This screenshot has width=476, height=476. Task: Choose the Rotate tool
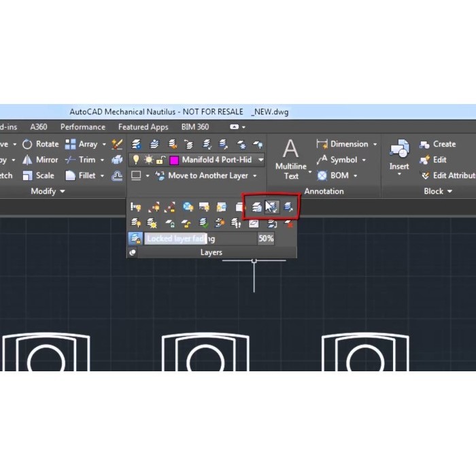click(x=40, y=144)
